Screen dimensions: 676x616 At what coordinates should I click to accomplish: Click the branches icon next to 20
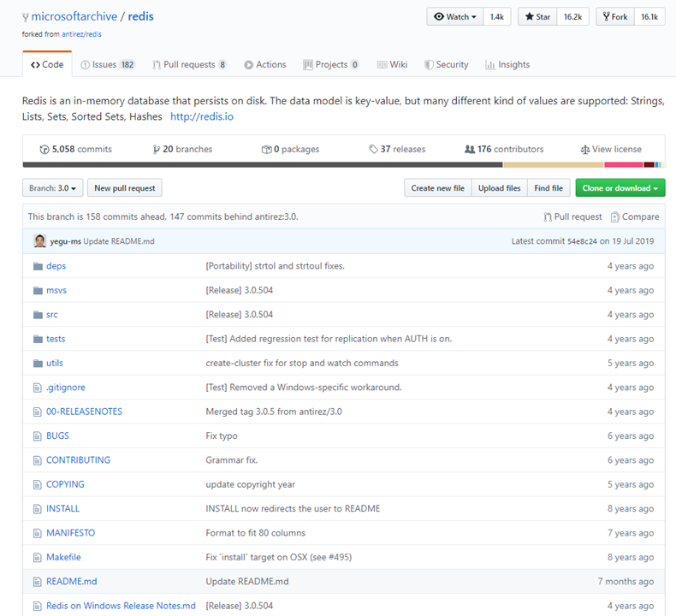[156, 149]
